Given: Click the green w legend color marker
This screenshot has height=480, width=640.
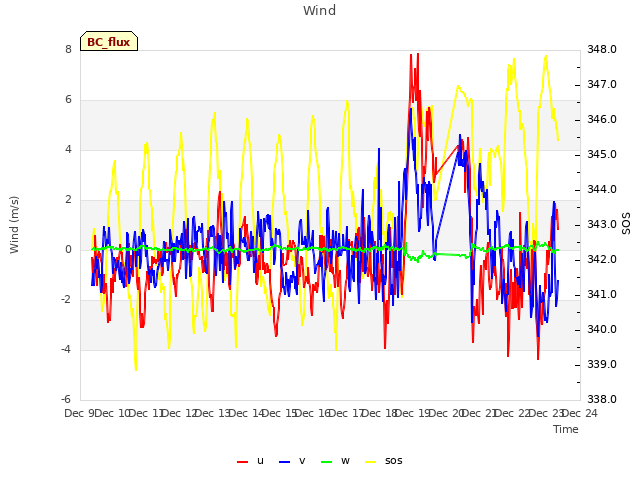Looking at the screenshot, I should point(327,462).
